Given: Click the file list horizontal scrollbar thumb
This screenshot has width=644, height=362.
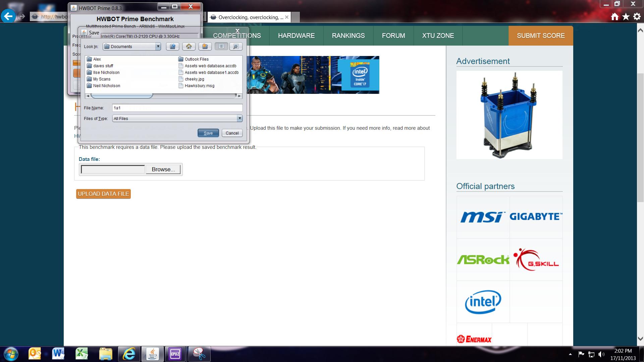Looking at the screenshot, I should [121, 96].
